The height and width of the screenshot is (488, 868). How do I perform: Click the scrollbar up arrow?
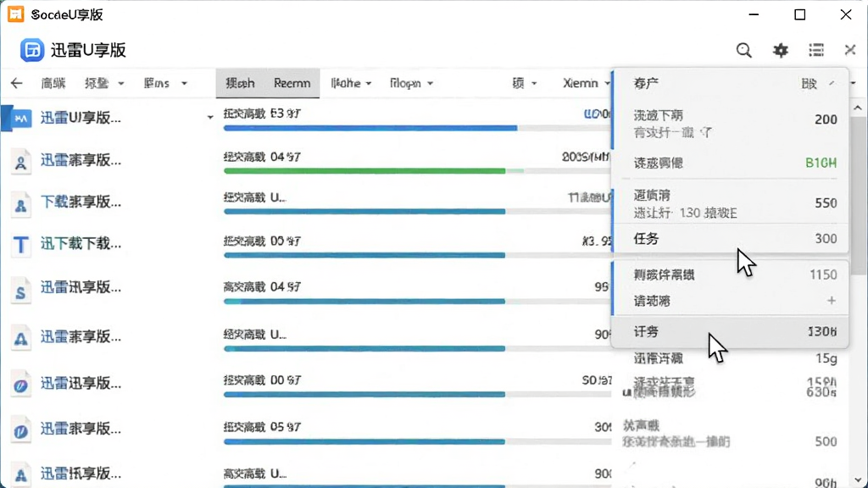pyautogui.click(x=858, y=108)
